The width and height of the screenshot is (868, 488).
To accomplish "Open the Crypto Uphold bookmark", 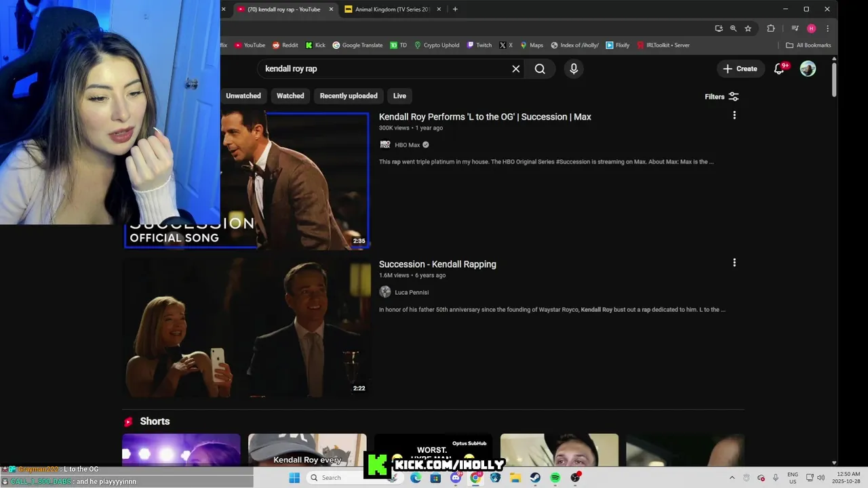I will coord(436,45).
